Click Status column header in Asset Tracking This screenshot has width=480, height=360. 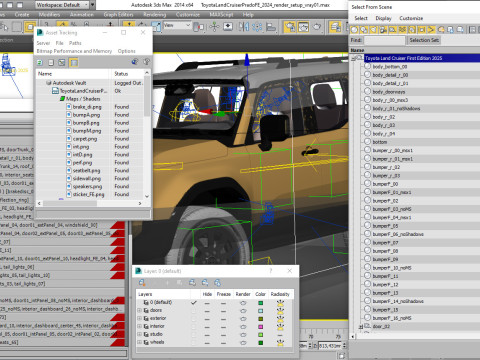click(x=127, y=74)
